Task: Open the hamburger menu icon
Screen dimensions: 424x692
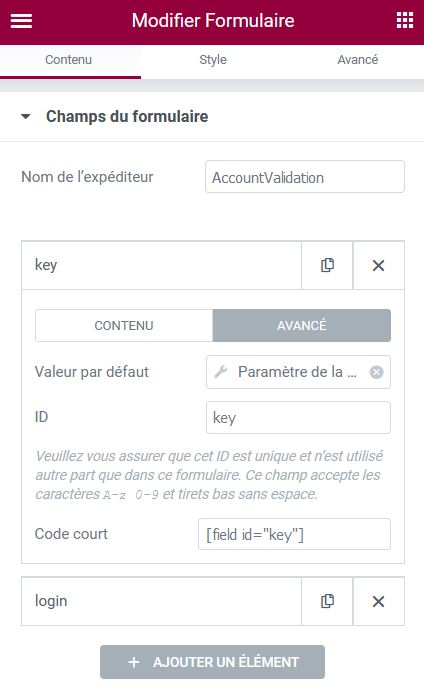Action: [21, 21]
